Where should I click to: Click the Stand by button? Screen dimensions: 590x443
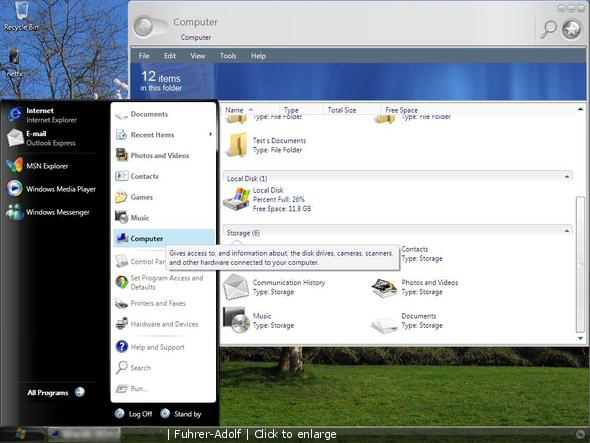[x=181, y=414]
